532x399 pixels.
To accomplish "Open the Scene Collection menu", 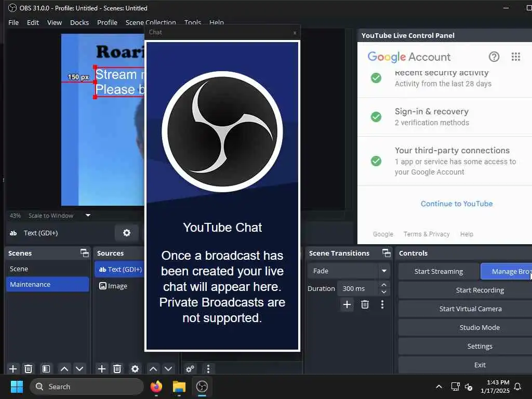I will [151, 22].
